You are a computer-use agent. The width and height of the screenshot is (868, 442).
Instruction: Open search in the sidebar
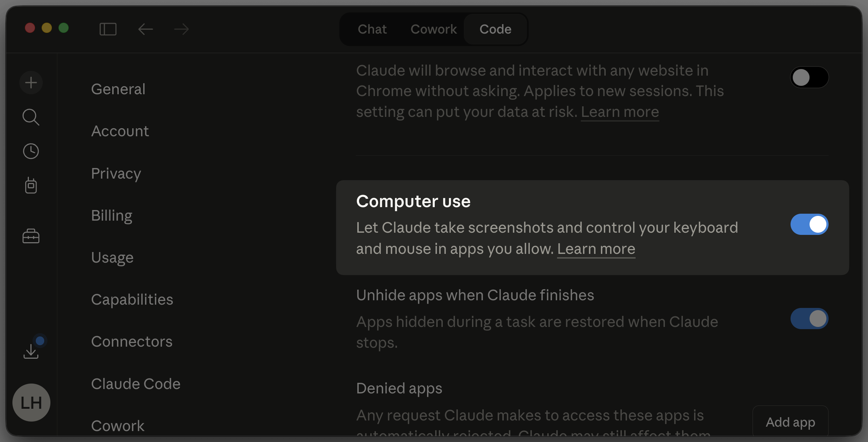pos(31,117)
